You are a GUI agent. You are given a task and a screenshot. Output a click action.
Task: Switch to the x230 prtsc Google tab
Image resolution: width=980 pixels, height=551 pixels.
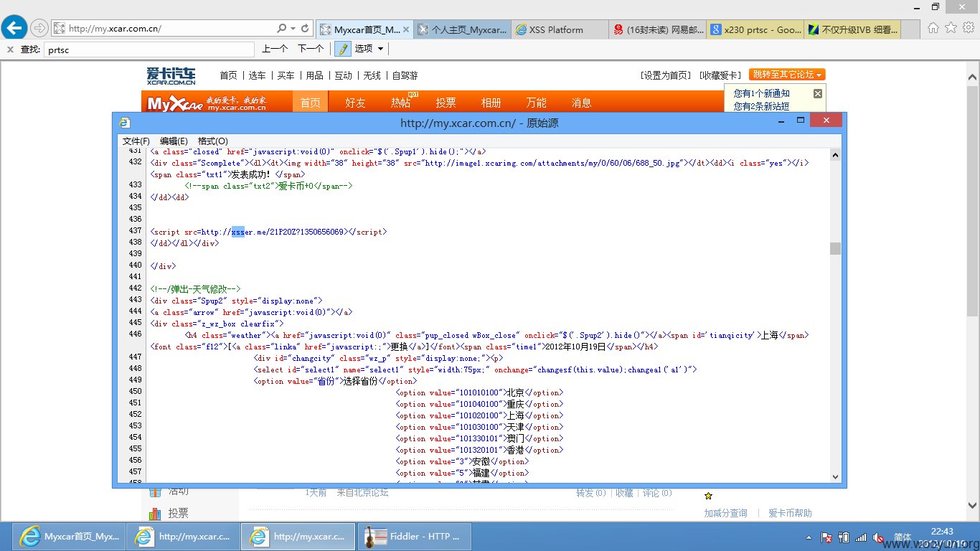(x=755, y=29)
